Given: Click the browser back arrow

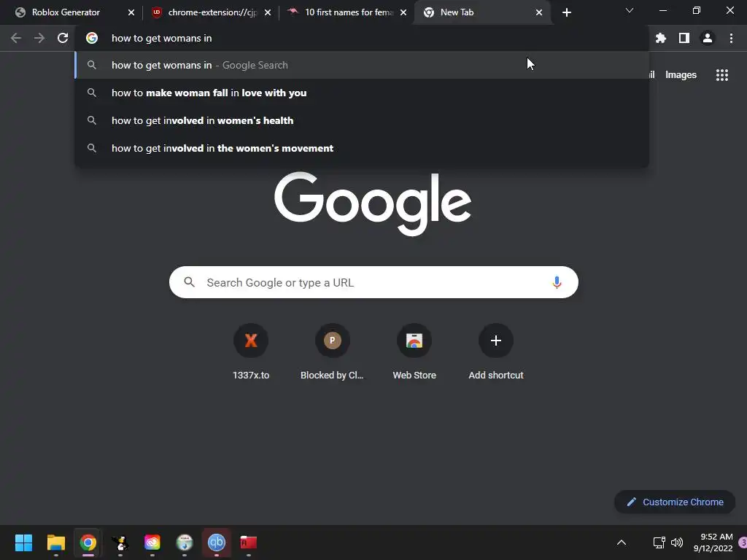Looking at the screenshot, I should point(16,38).
